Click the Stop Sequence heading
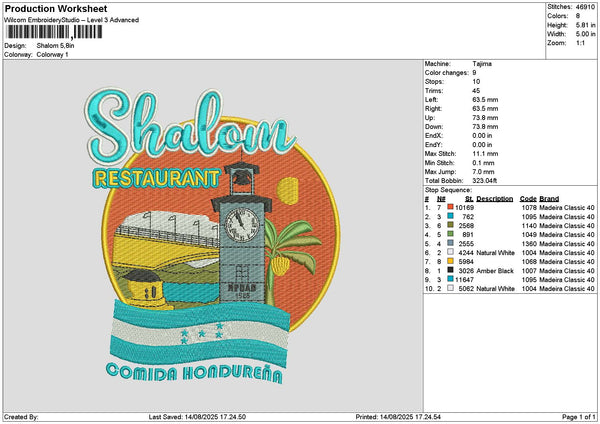Screen dimensions: 600x424 (446, 188)
